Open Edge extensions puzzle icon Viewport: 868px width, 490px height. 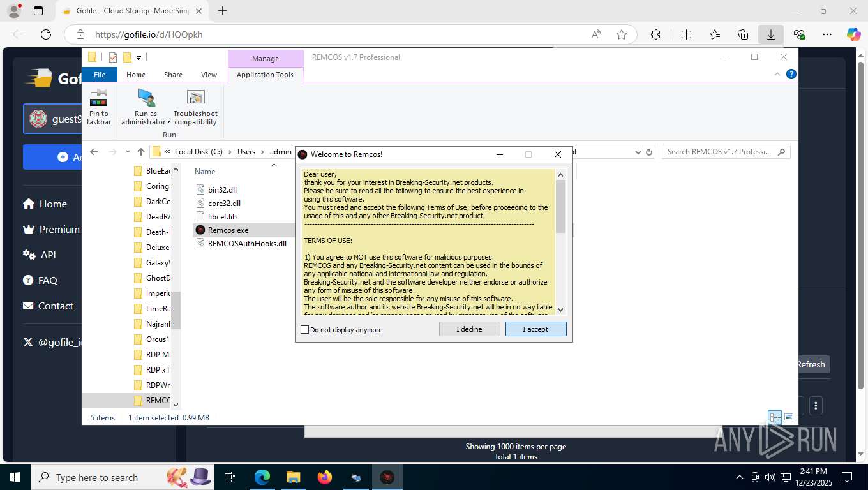(x=655, y=34)
